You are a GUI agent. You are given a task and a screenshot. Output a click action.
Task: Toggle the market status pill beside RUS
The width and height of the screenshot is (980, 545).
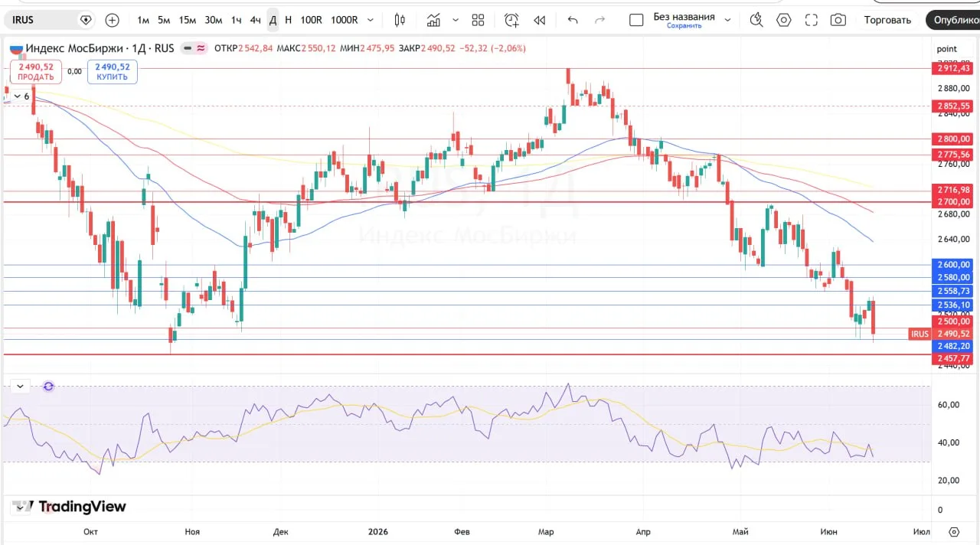coord(194,48)
